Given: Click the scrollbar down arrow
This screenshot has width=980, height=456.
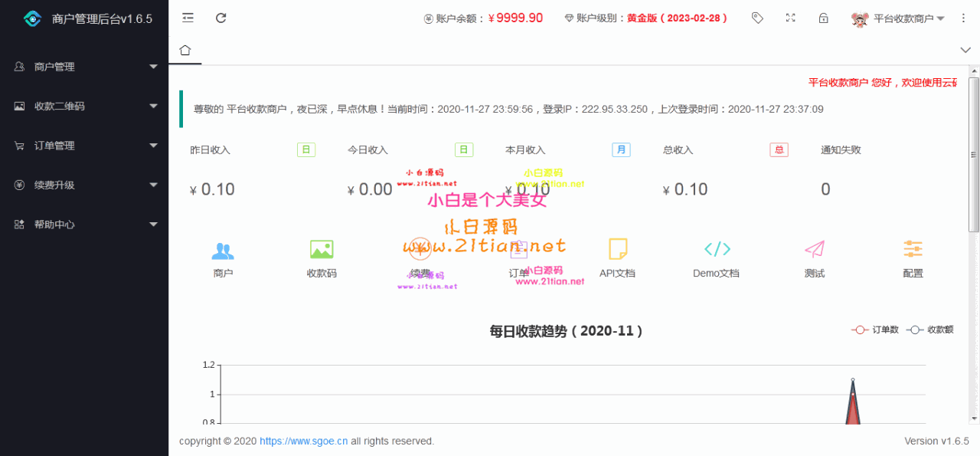Looking at the screenshot, I should [974, 418].
